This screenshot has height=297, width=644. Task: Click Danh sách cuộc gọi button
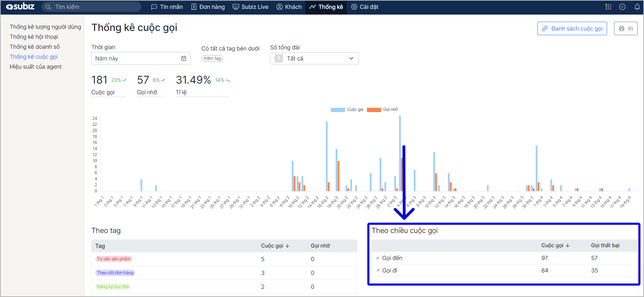click(x=572, y=28)
